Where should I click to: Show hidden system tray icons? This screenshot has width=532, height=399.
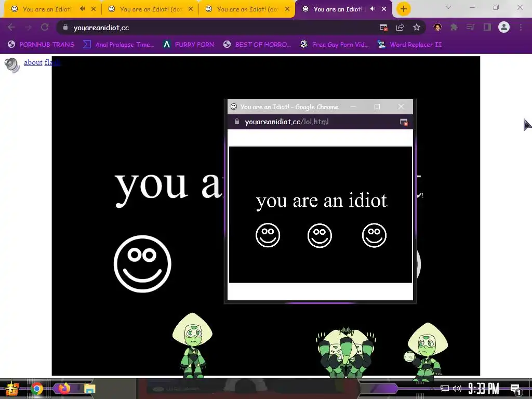(x=432, y=389)
